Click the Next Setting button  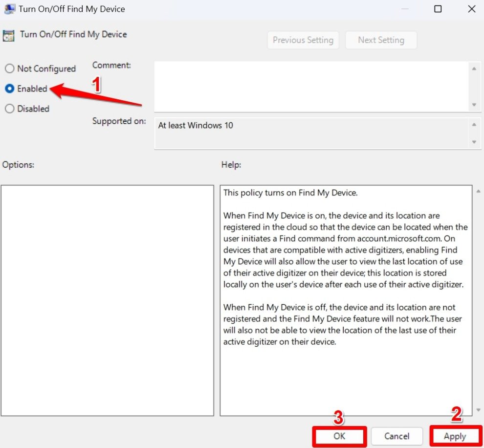point(381,40)
